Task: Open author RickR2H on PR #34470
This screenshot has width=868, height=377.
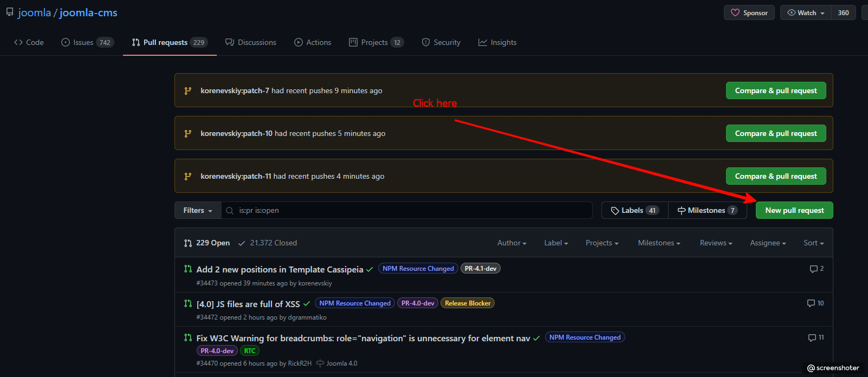Action: [x=300, y=363]
